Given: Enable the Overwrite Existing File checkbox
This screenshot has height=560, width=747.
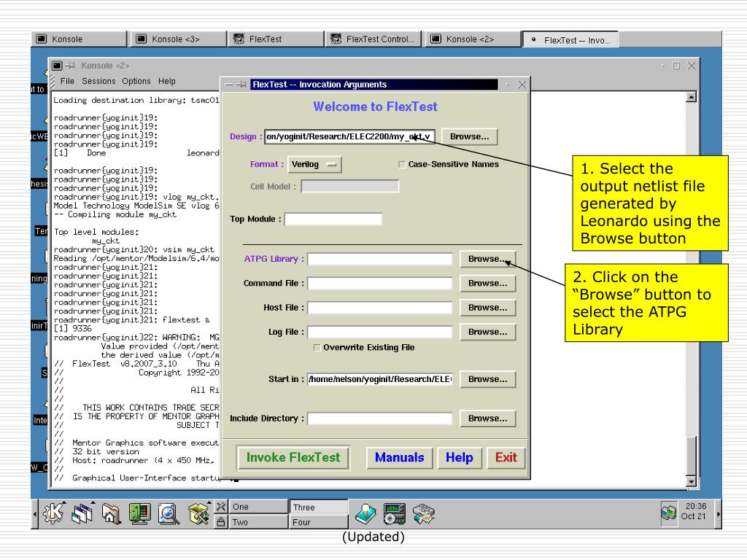Looking at the screenshot, I should pyautogui.click(x=317, y=348).
